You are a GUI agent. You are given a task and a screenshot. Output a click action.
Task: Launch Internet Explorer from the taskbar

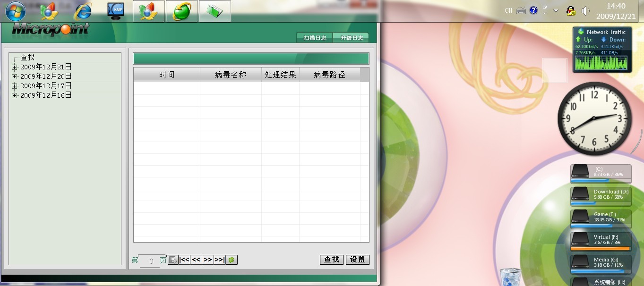pos(83,11)
